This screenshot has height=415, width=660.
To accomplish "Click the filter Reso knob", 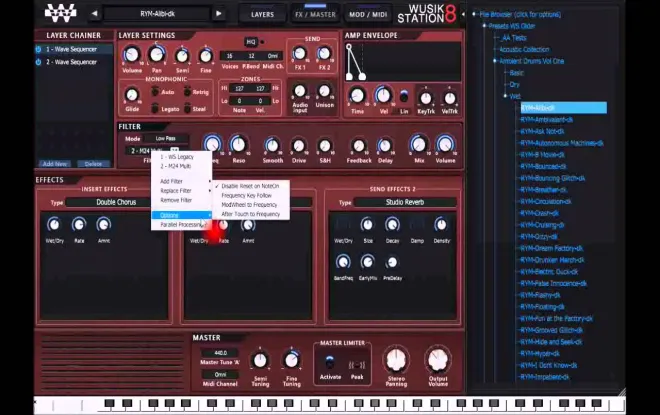I will point(238,145).
